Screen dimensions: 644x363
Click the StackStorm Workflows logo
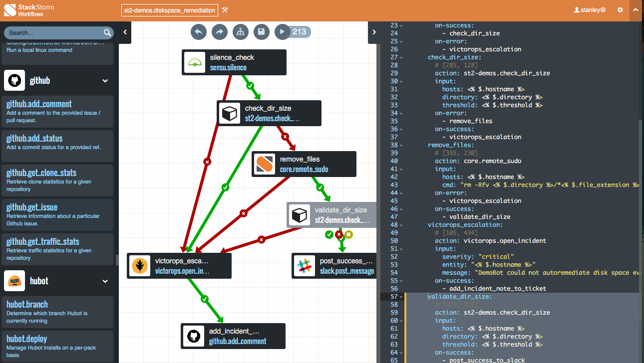coord(28,10)
